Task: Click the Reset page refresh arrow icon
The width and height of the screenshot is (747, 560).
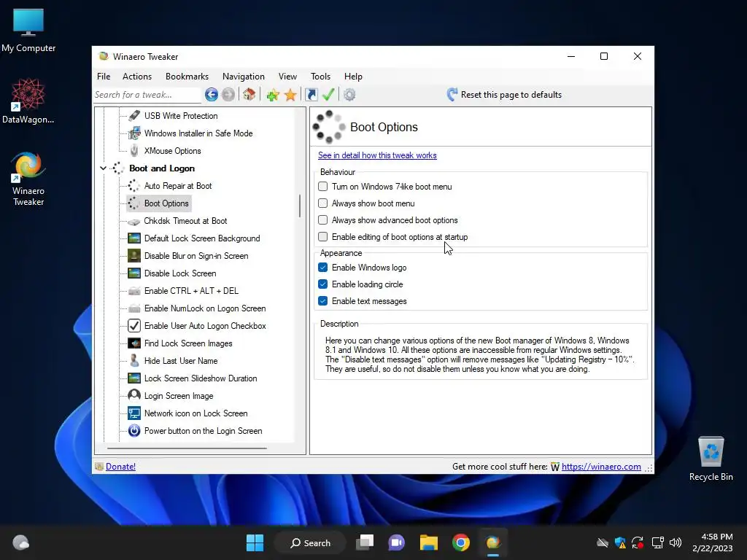Action: tap(452, 95)
